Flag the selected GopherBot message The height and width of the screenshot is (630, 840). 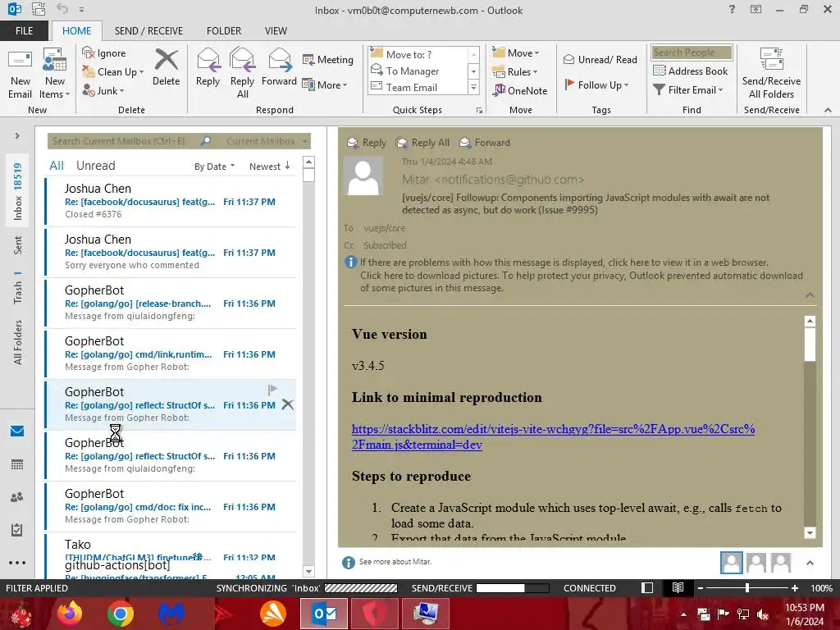[272, 389]
